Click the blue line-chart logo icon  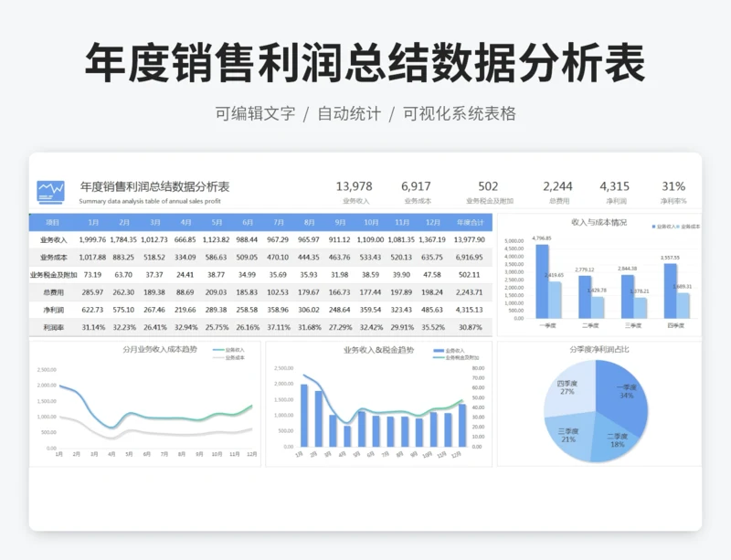click(x=50, y=192)
